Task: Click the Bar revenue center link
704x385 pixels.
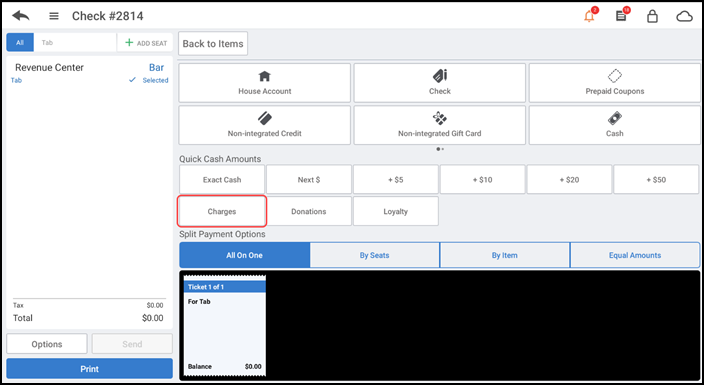Action: (x=156, y=67)
